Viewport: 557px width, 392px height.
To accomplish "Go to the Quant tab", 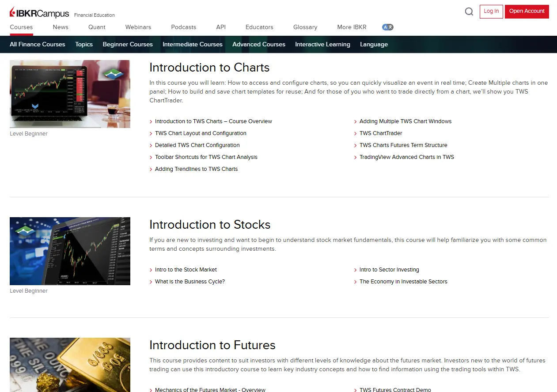I will [97, 27].
